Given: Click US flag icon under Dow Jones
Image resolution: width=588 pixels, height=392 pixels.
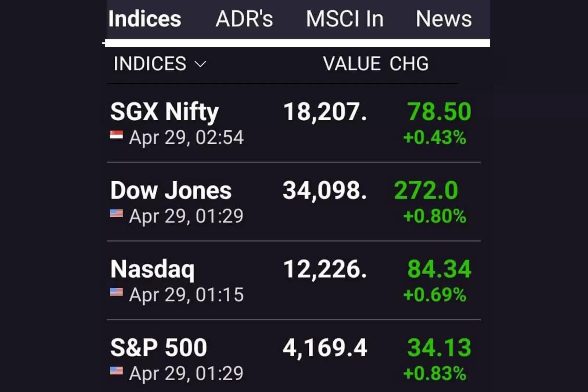Looking at the screenshot, I should [116, 213].
